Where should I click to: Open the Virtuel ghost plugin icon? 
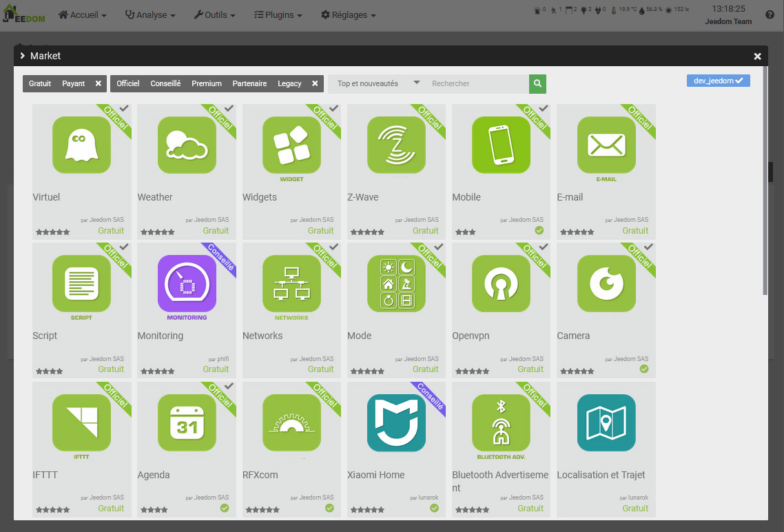coord(81,145)
